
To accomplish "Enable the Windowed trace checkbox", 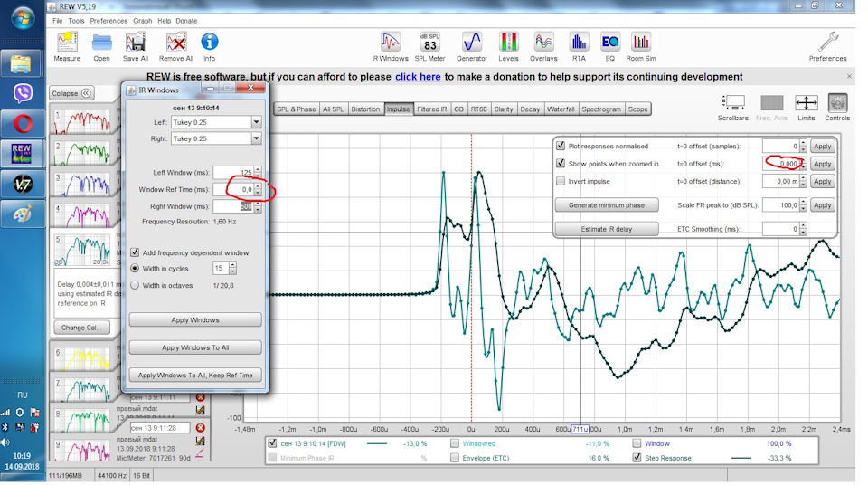I will click(455, 443).
